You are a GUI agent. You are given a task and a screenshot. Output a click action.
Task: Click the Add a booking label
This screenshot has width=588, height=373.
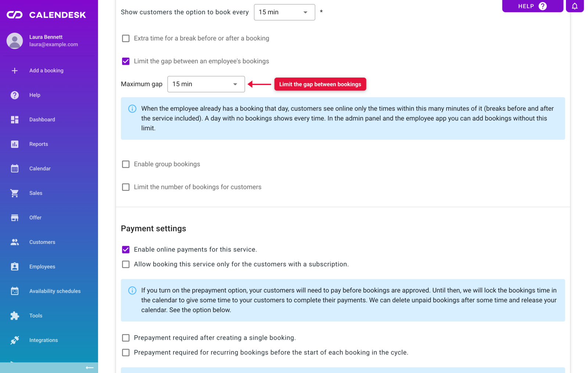(46, 71)
